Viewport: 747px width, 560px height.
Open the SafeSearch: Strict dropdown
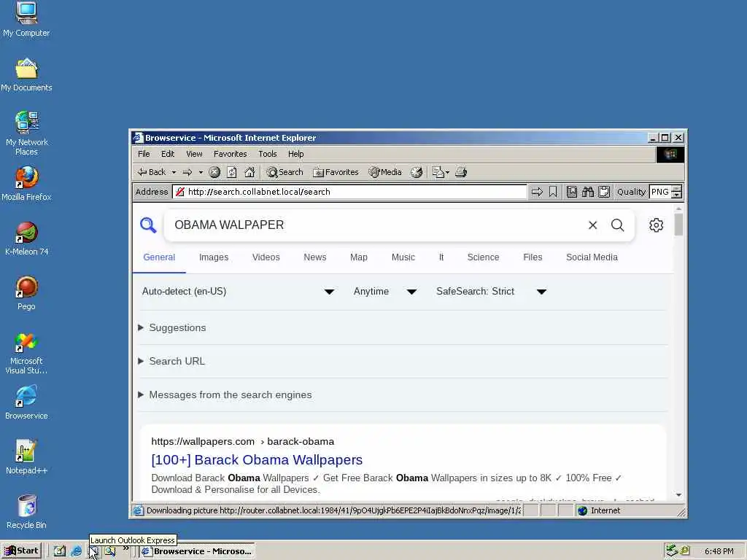point(491,292)
